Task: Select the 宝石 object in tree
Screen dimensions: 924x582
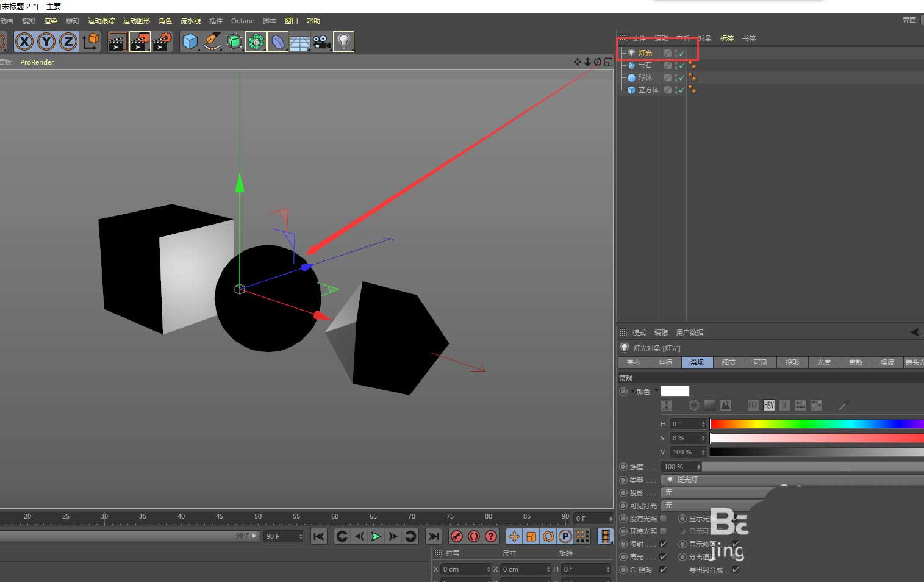Action: coord(645,66)
